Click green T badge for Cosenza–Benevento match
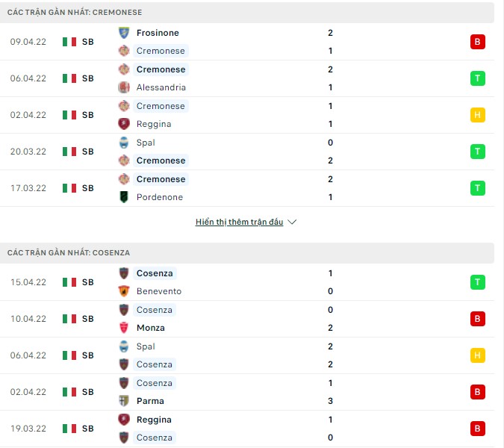Image resolution: width=504 pixels, height=448 pixels. [x=477, y=282]
